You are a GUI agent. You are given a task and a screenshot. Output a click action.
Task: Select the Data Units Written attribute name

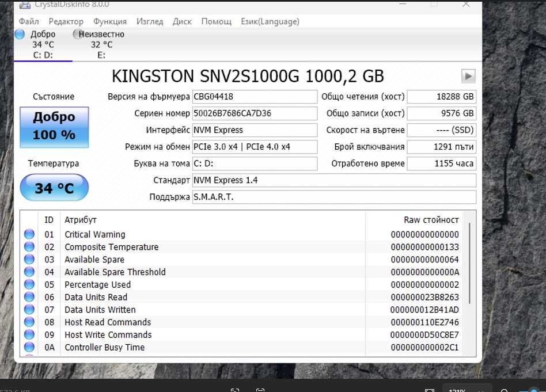(x=100, y=310)
